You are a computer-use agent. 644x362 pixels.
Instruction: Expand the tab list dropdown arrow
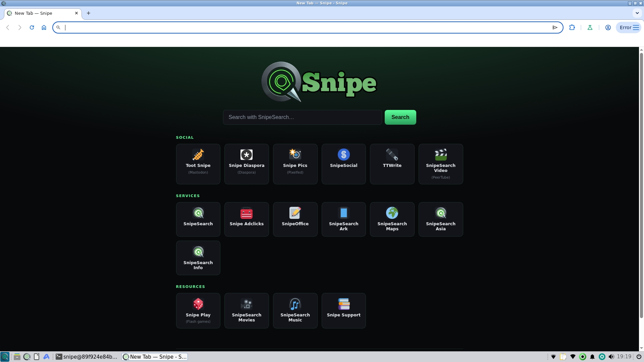[x=637, y=13]
